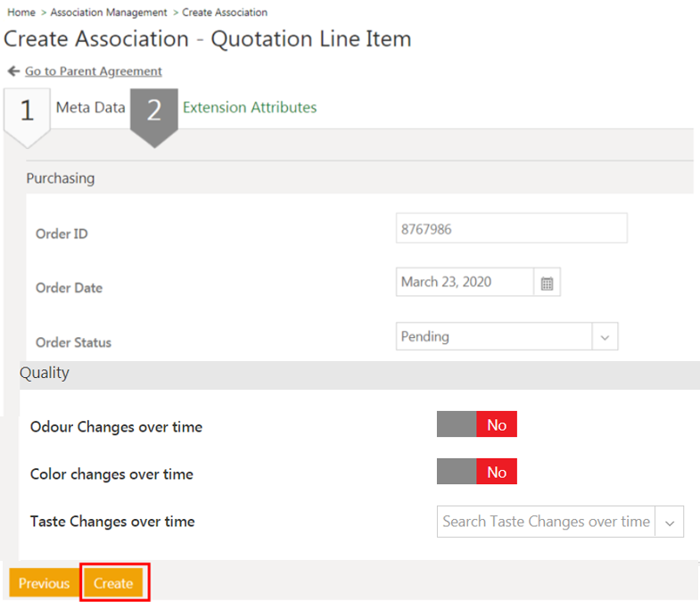This screenshot has height=609, width=700.
Task: Toggle Odour Changes over time switch
Action: tap(476, 425)
